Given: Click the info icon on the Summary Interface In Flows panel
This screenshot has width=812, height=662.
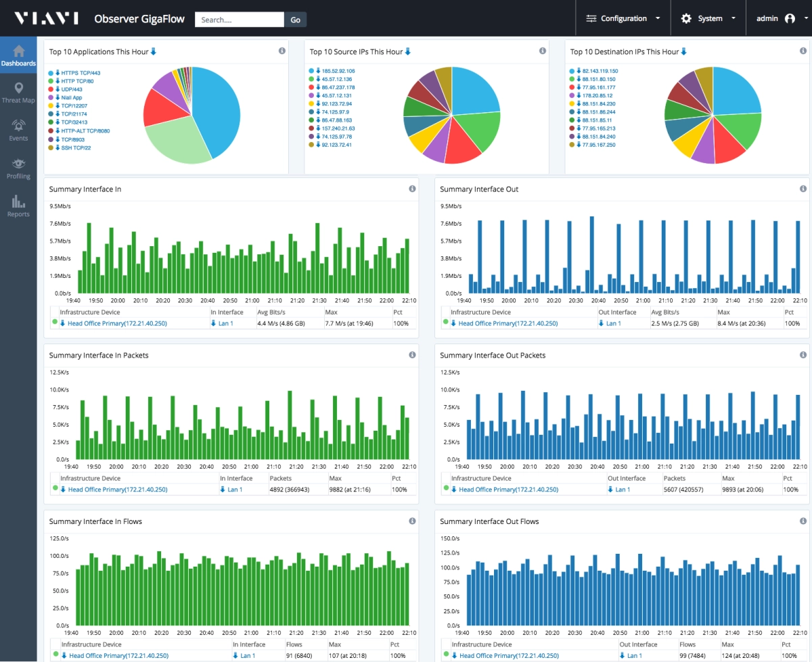Looking at the screenshot, I should [412, 521].
